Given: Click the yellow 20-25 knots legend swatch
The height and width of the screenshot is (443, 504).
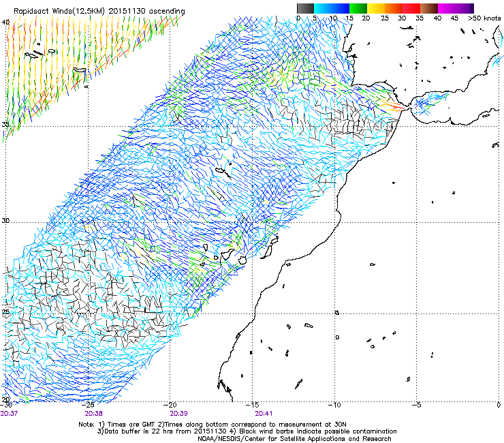Looking at the screenshot, I should 375,8.
